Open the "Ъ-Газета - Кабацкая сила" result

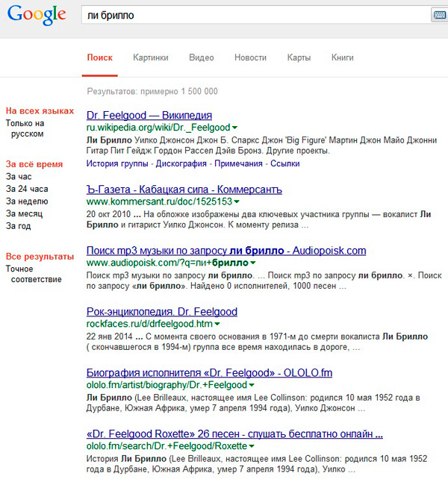coord(184,190)
